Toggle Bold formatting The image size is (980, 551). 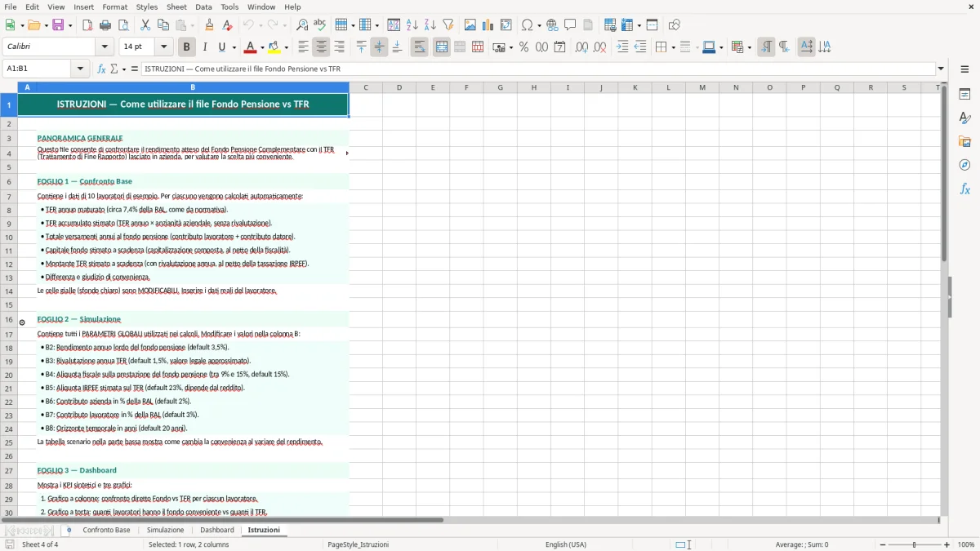coord(186,47)
